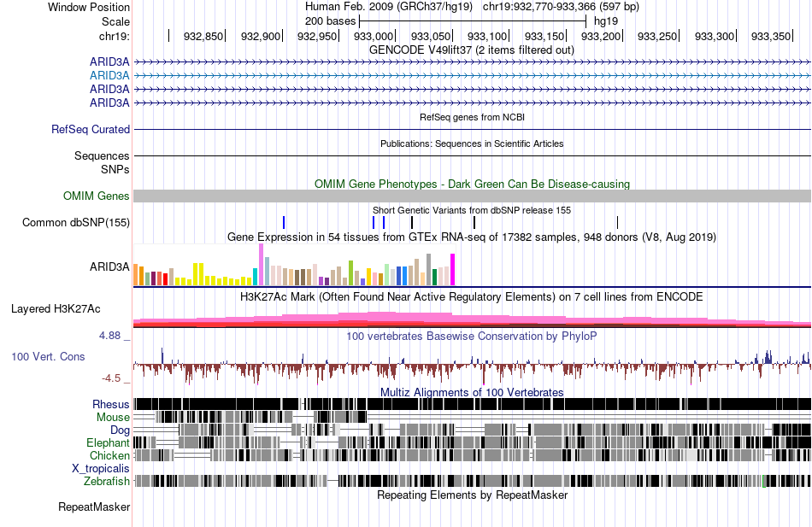This screenshot has height=527, width=812.
Task: Click the 100 Vert. Cons label
Action: click(48, 357)
